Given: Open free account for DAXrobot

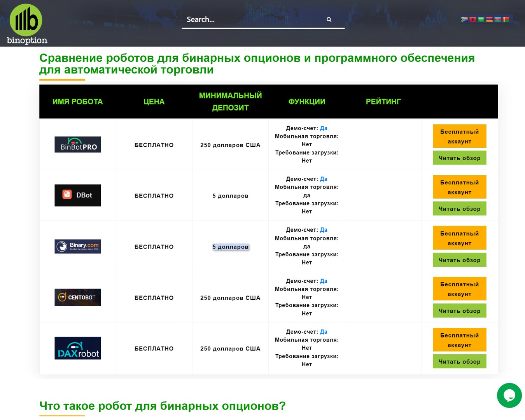Looking at the screenshot, I should (460, 340).
